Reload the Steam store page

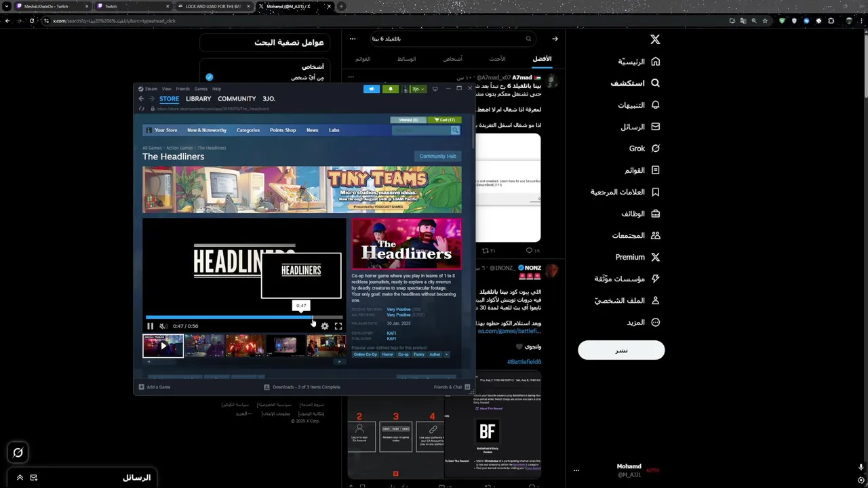pyautogui.click(x=142, y=108)
